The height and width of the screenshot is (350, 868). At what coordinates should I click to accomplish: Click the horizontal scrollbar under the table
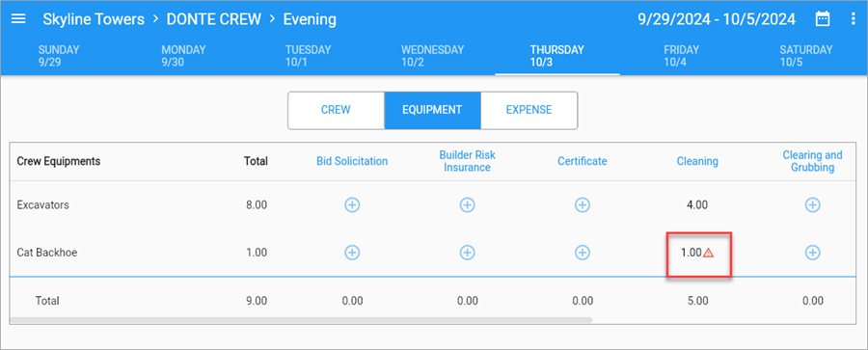point(301,320)
